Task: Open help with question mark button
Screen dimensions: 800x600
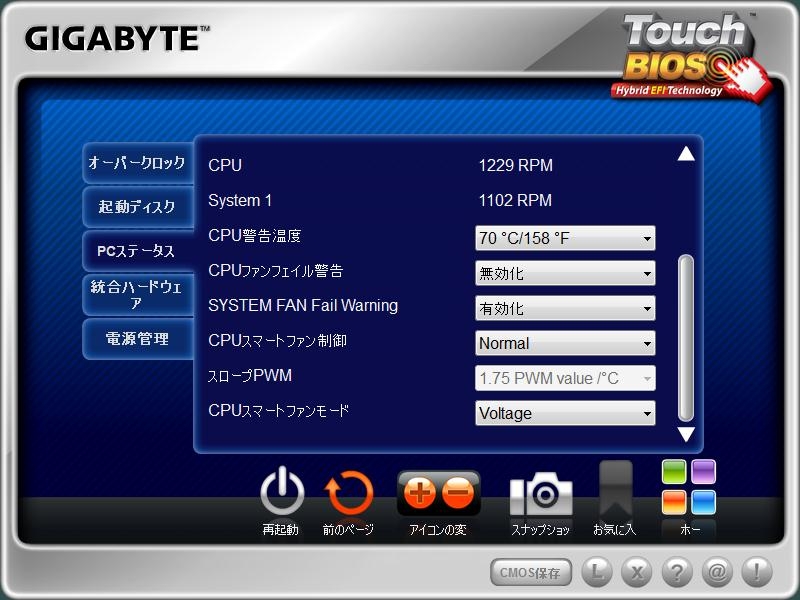Action: 677,571
